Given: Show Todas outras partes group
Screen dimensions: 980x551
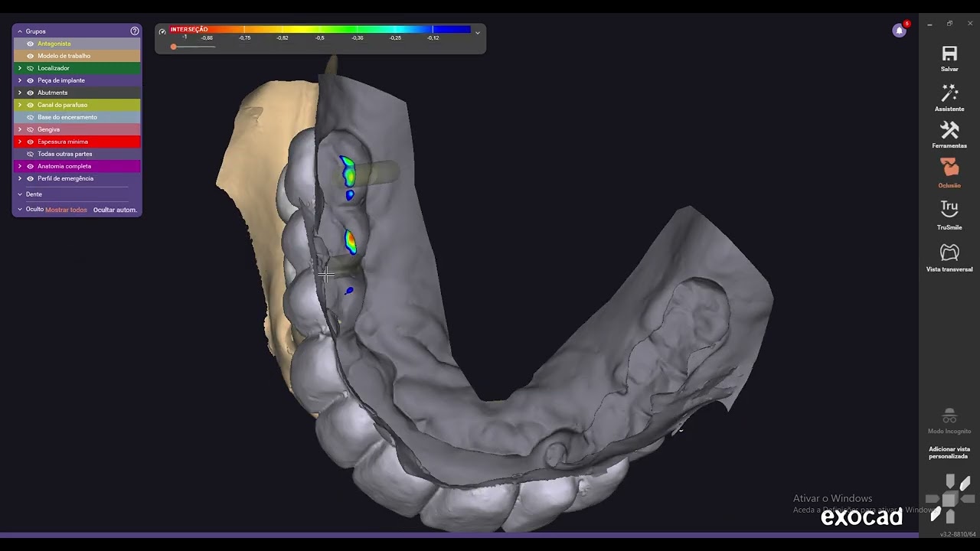Looking at the screenshot, I should pyautogui.click(x=31, y=154).
